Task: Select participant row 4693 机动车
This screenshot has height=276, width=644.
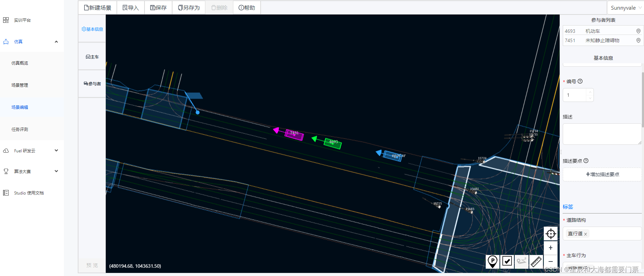Action: [x=602, y=31]
